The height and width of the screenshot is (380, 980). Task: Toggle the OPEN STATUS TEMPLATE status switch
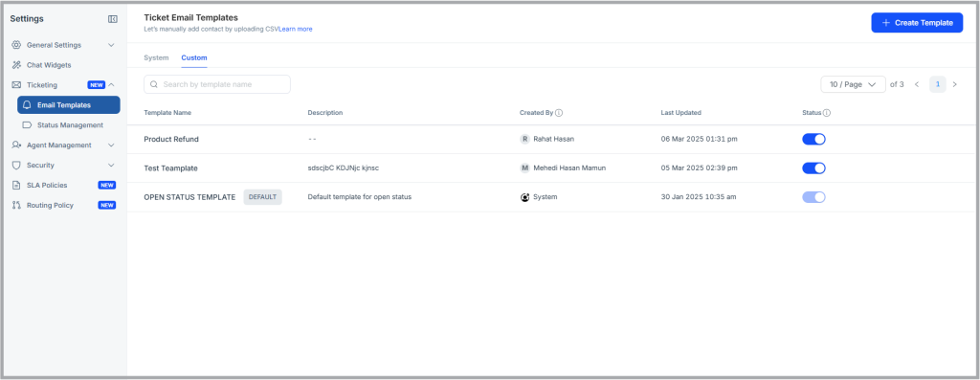[813, 197]
